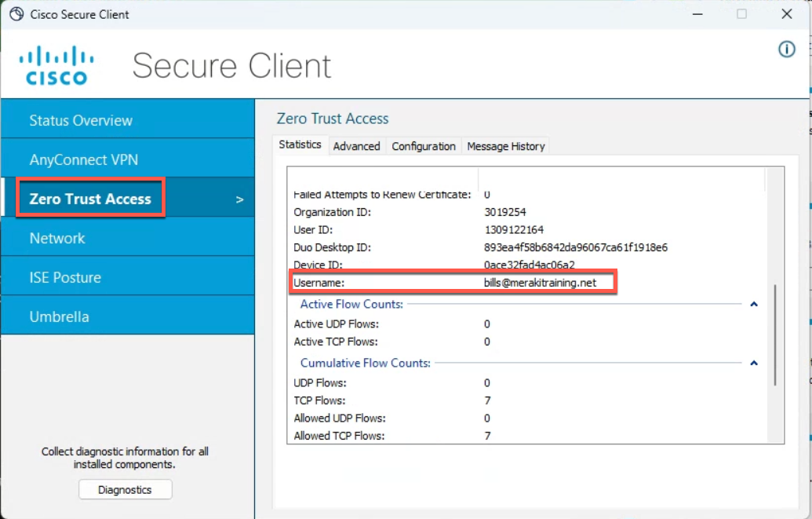
Task: Open the Configuration tab
Action: (x=424, y=146)
